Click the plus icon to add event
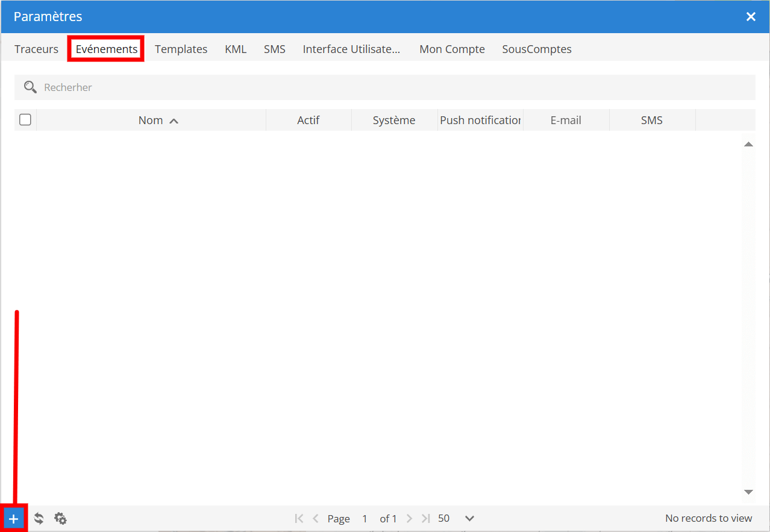Viewport: 770px width, 532px height. (x=14, y=518)
